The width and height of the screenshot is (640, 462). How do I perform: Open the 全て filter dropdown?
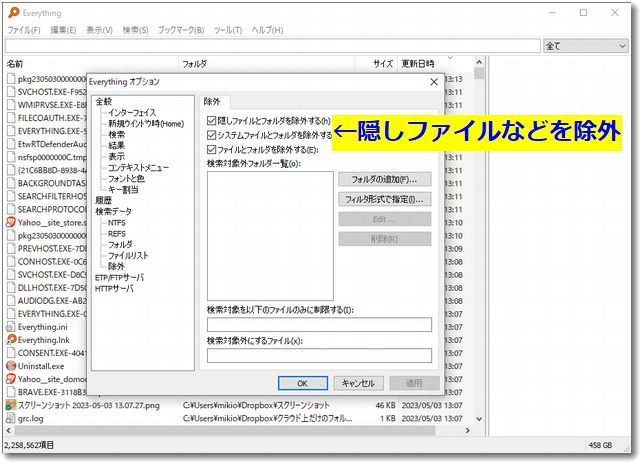(585, 46)
